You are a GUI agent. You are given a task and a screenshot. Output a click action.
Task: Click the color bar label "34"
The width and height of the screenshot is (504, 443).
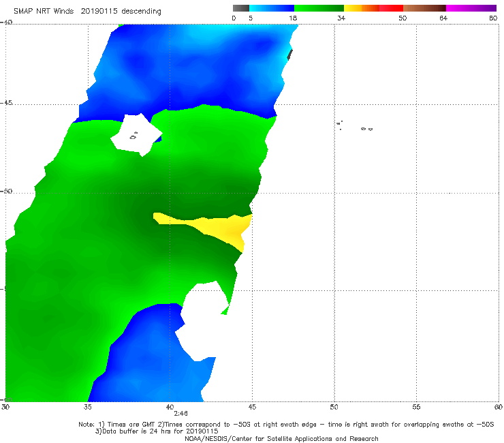[x=341, y=18]
